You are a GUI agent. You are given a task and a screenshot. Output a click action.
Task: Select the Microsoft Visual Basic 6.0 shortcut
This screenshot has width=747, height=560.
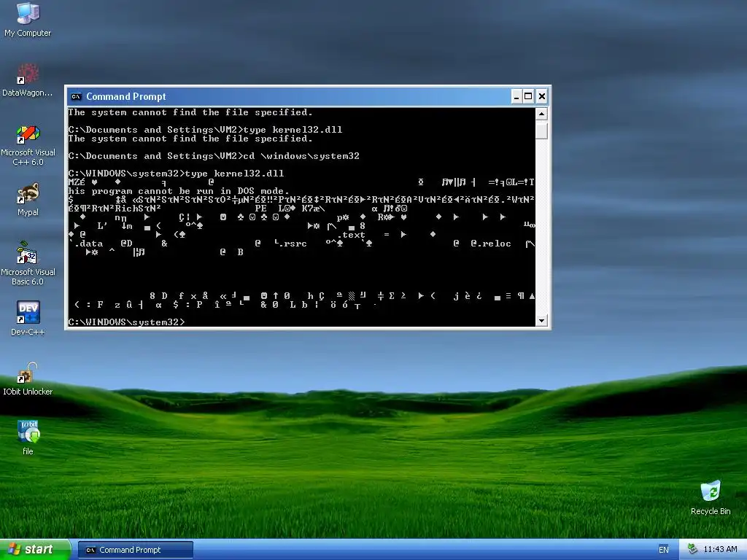click(x=28, y=263)
